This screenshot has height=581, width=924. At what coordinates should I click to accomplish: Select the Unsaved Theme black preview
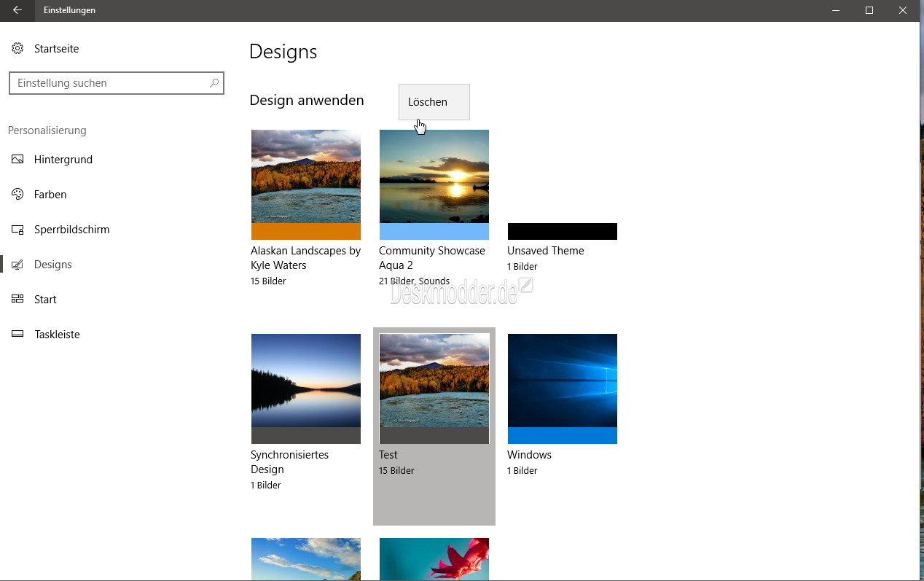pos(563,231)
